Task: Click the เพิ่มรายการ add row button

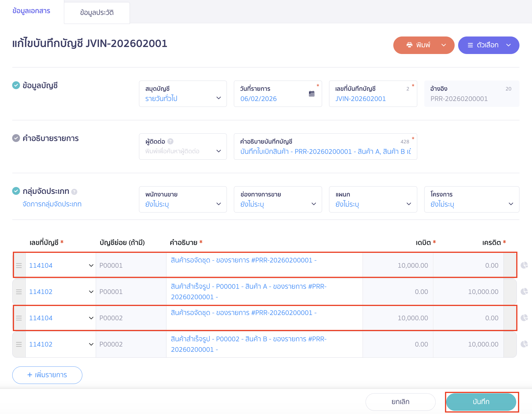Action: point(47,375)
